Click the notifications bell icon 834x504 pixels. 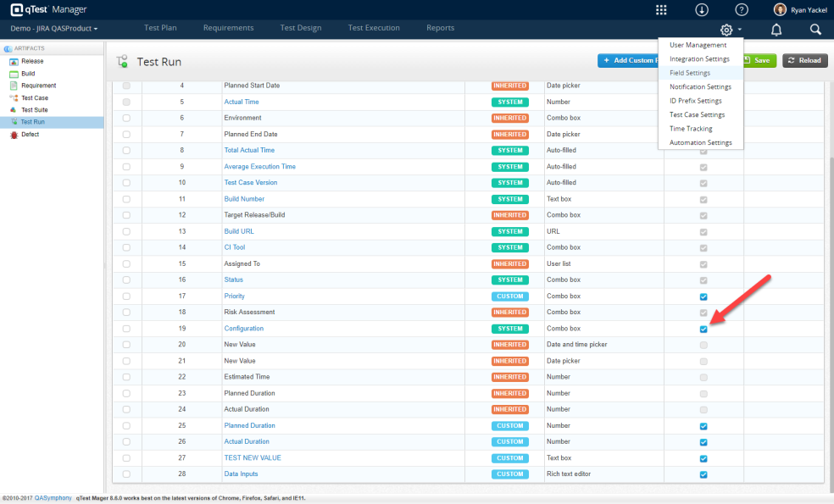(776, 30)
